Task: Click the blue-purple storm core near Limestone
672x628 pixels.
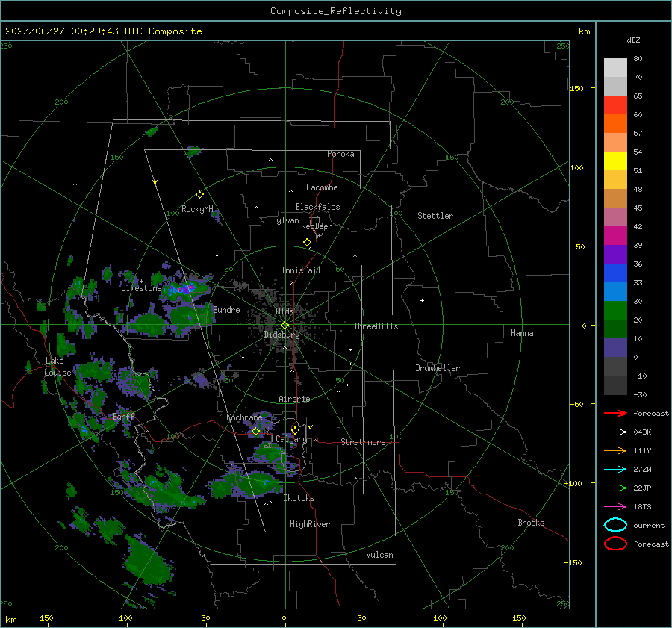Action: coord(182,288)
